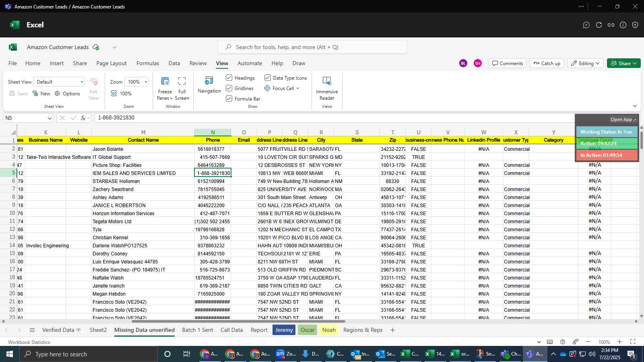Screen dimensions: 644x362
Task: Open the chat bubble icon in the Excel header
Action: coord(586,25)
